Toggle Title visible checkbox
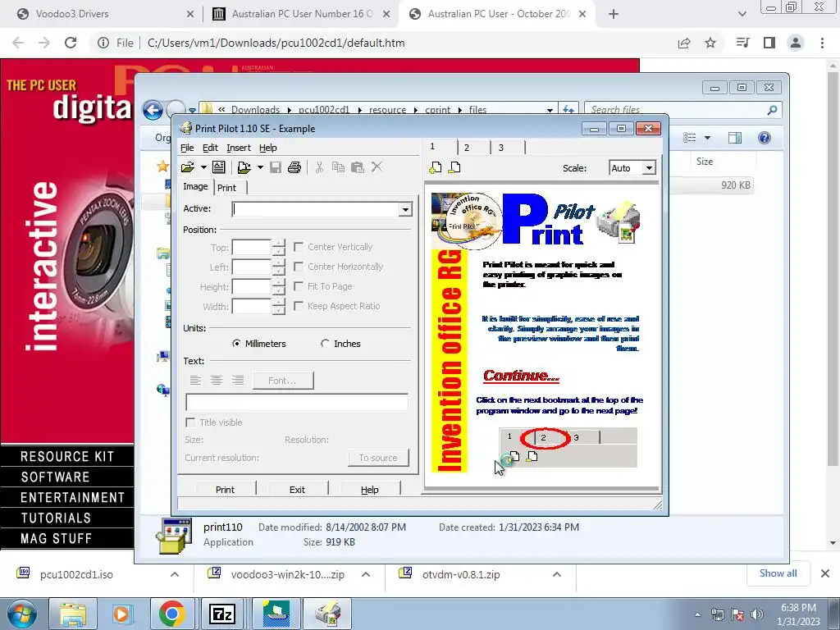 pyautogui.click(x=190, y=422)
